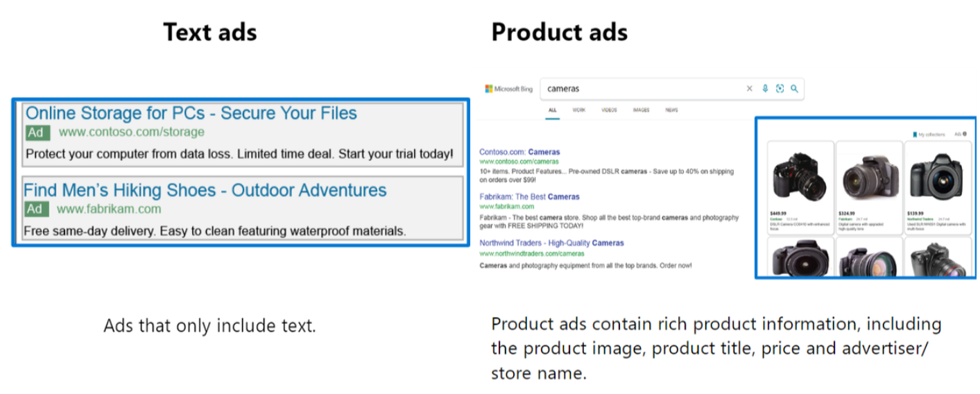Click the green Ad badge for fabrikam.com
Screen dimensions: 980x394
tap(35, 209)
